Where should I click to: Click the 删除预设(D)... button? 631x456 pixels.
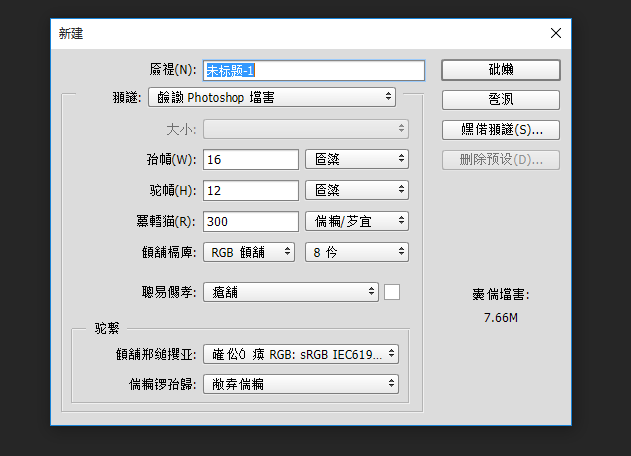coord(501,160)
